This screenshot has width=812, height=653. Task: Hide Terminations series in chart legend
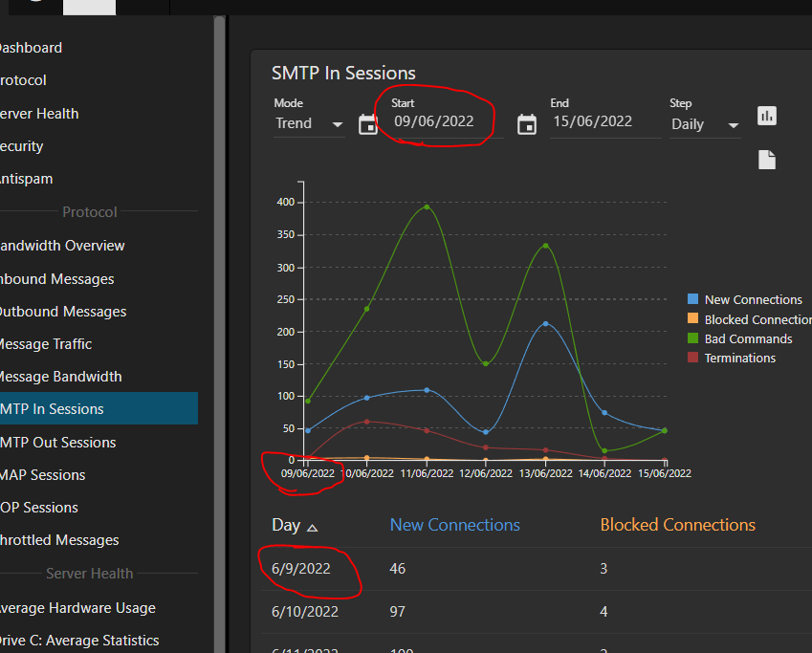(739, 358)
